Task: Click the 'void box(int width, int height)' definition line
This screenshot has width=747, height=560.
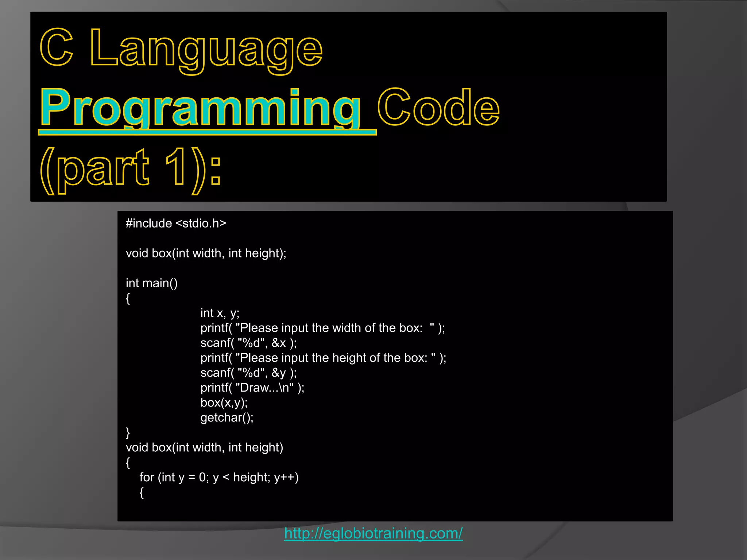Action: point(204,447)
